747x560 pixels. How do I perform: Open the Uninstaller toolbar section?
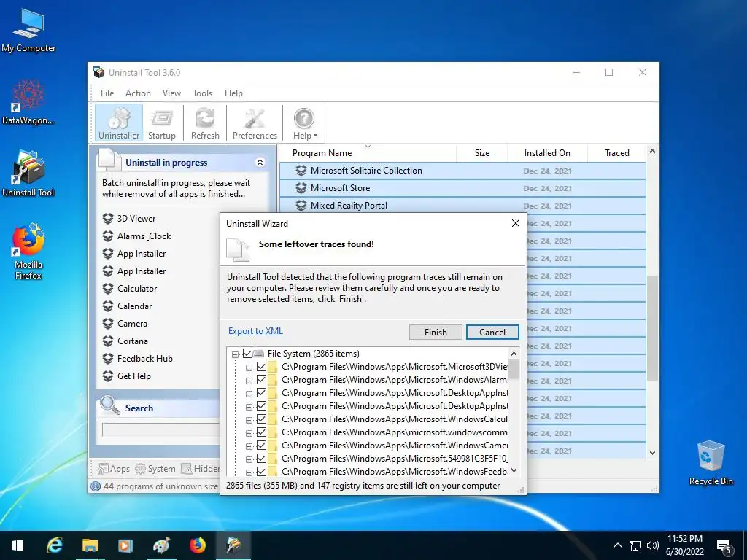[119, 122]
